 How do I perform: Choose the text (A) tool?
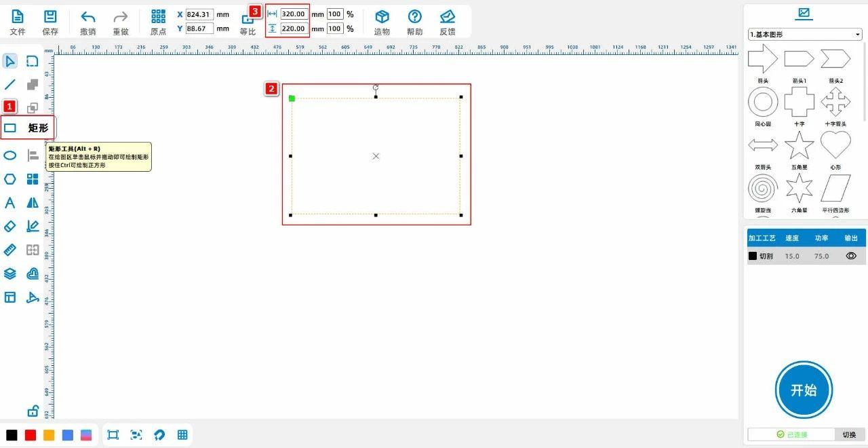(x=10, y=203)
